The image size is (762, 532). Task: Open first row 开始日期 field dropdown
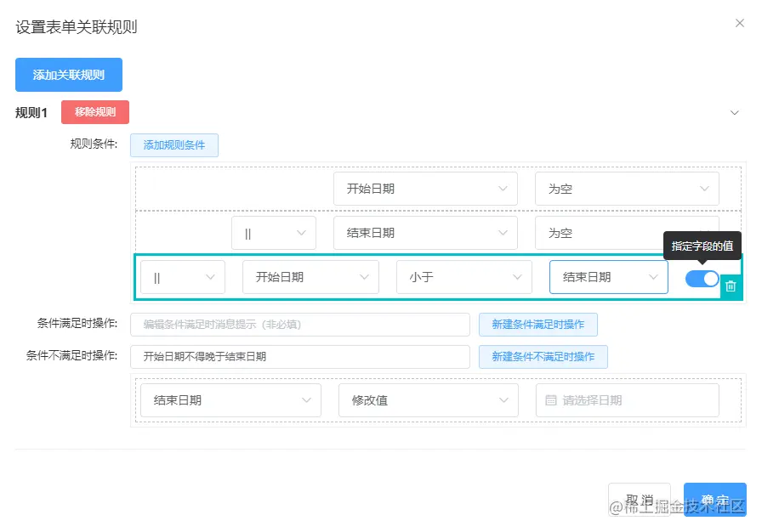point(425,189)
